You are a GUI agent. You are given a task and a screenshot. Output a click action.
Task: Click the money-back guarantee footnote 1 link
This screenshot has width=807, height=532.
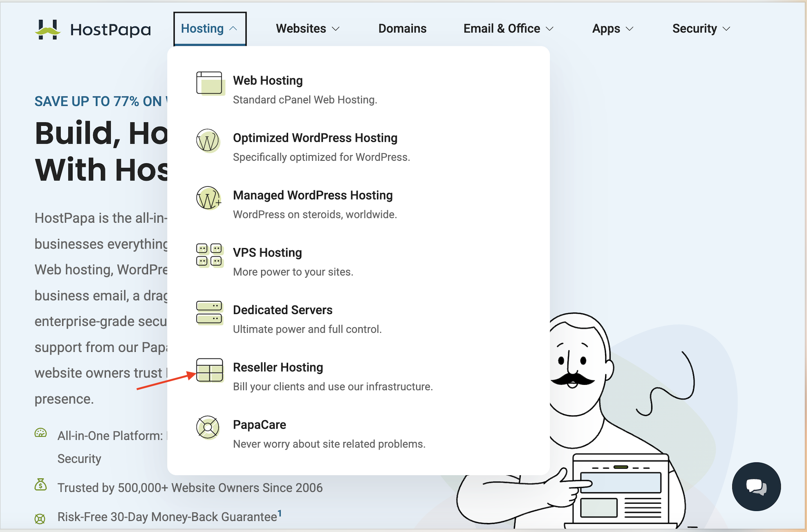(280, 513)
